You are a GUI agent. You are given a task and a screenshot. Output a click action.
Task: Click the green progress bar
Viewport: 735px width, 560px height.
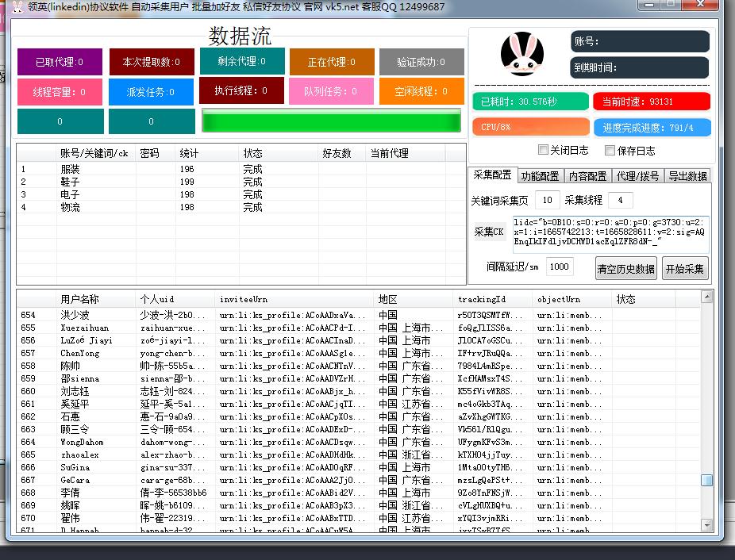[x=331, y=121]
